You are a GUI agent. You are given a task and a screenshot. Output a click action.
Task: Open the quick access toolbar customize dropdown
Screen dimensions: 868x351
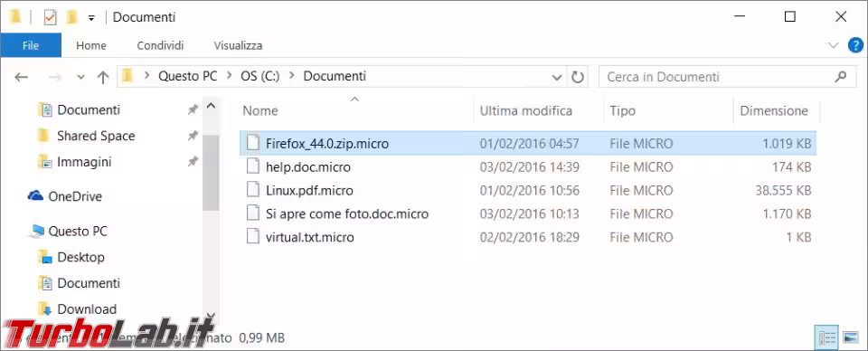click(91, 18)
